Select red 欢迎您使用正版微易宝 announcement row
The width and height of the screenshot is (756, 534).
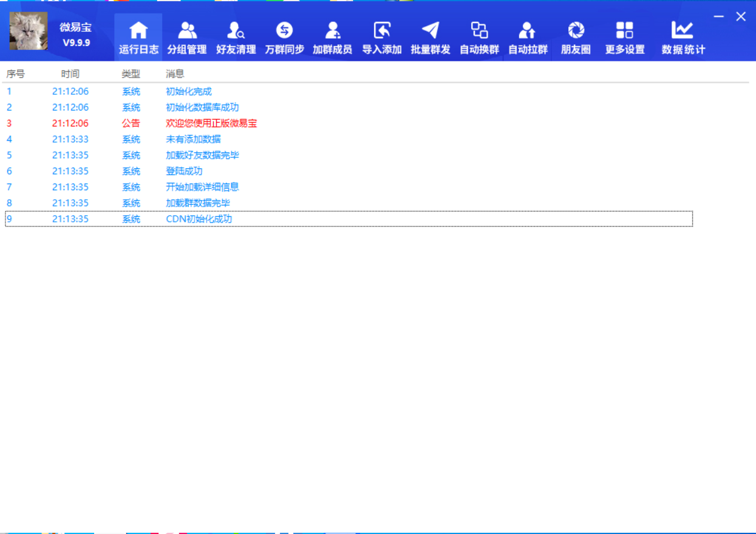[x=211, y=123]
